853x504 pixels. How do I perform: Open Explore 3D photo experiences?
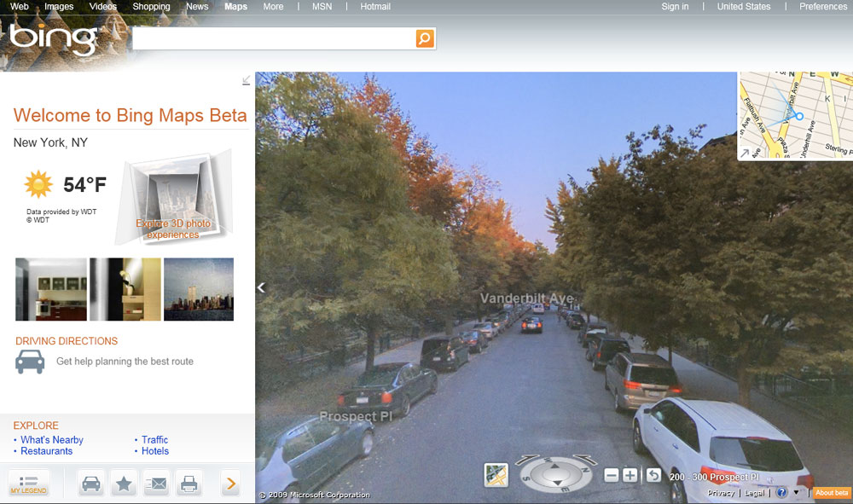(x=173, y=229)
